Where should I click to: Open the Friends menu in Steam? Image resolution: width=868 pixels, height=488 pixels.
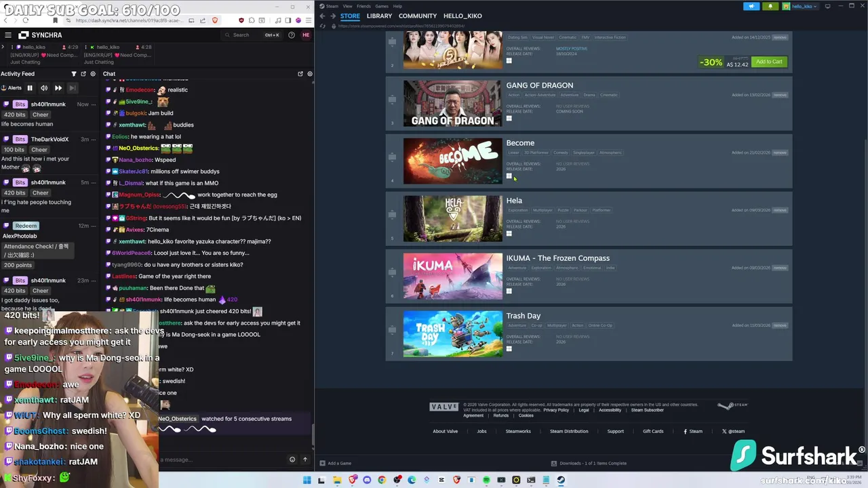(x=364, y=6)
